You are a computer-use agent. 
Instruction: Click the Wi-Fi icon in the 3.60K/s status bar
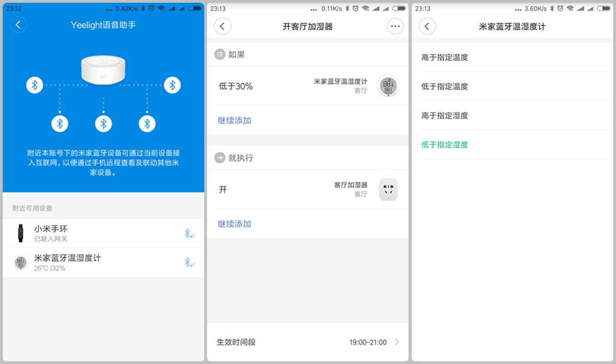(570, 8)
